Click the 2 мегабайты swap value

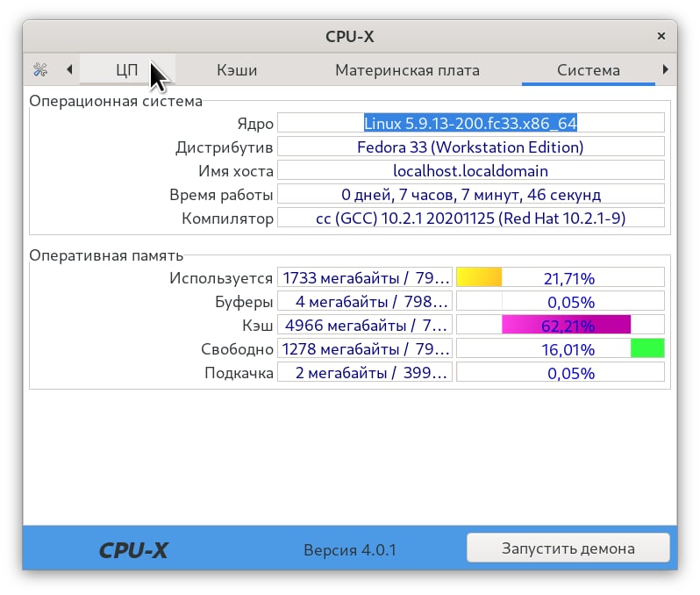365,372
